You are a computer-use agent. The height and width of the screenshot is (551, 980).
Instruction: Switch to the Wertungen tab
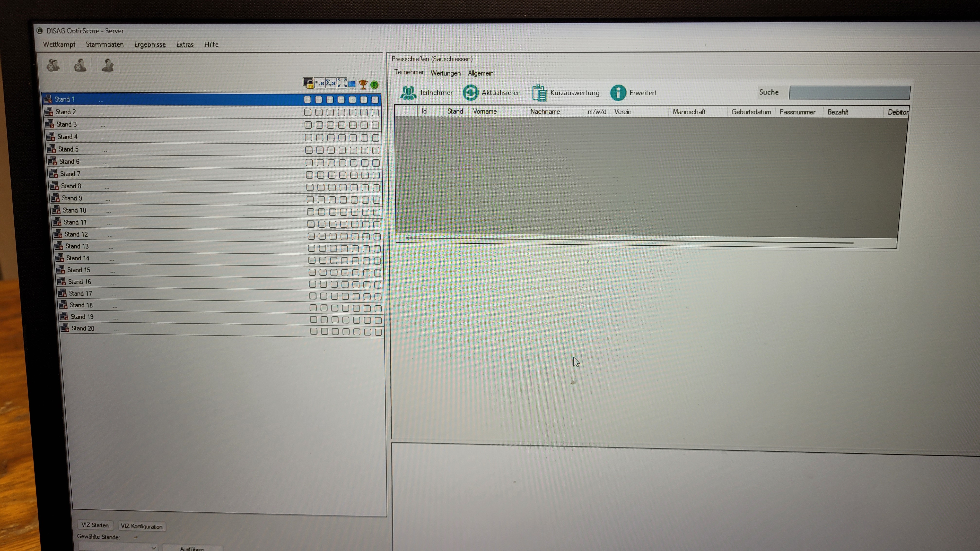pos(446,73)
